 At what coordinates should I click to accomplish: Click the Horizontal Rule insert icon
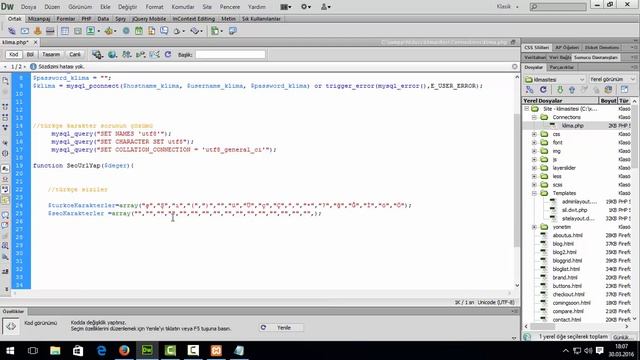50,31
